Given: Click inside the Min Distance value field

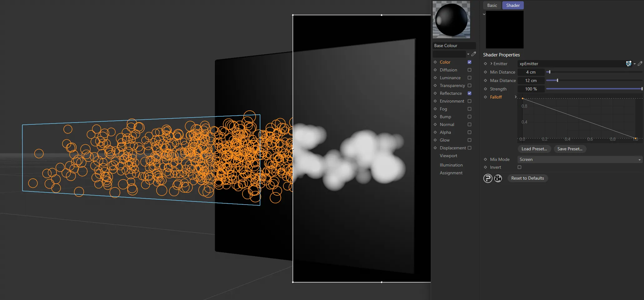Looking at the screenshot, I should (531, 72).
